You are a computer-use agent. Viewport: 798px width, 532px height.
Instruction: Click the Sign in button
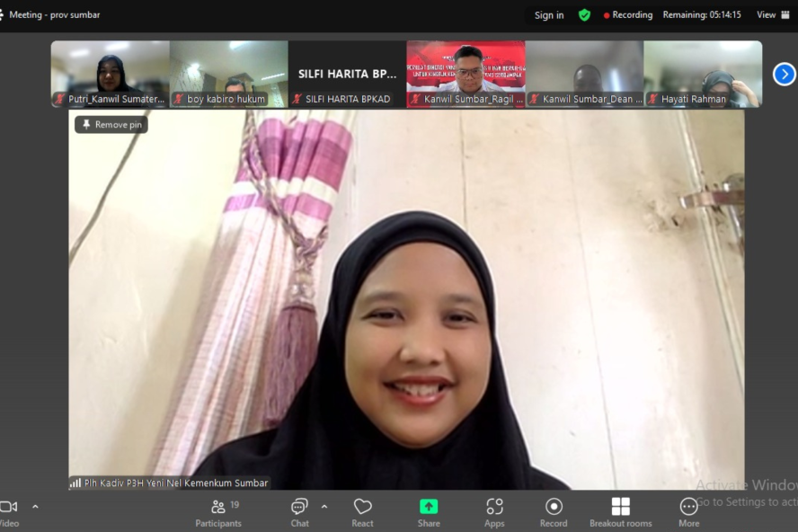549,14
